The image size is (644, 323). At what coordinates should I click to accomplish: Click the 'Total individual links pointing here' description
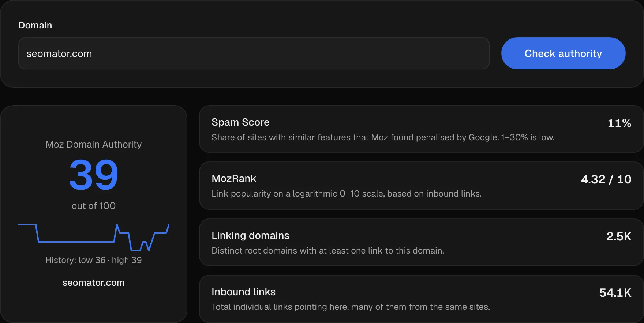351,307
